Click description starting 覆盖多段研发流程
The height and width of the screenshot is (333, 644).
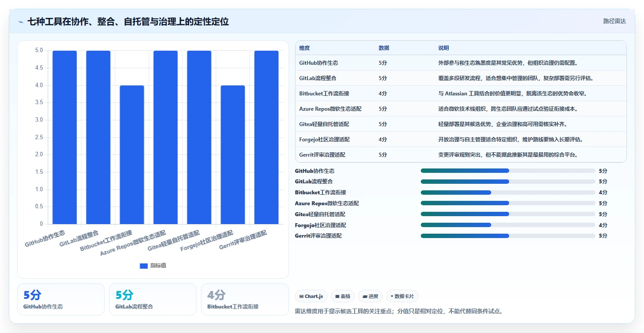coord(516,78)
